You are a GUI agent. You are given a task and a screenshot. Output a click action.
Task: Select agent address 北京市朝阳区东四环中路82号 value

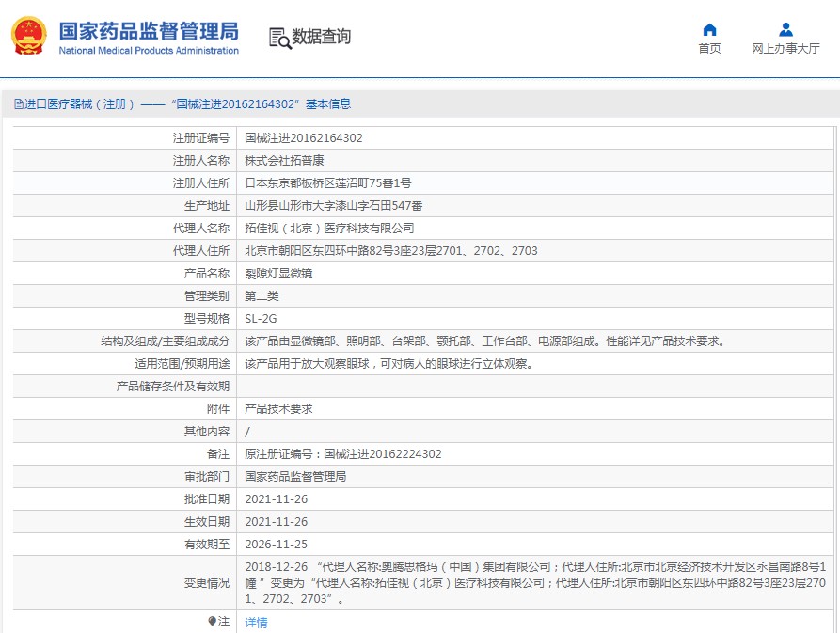391,250
